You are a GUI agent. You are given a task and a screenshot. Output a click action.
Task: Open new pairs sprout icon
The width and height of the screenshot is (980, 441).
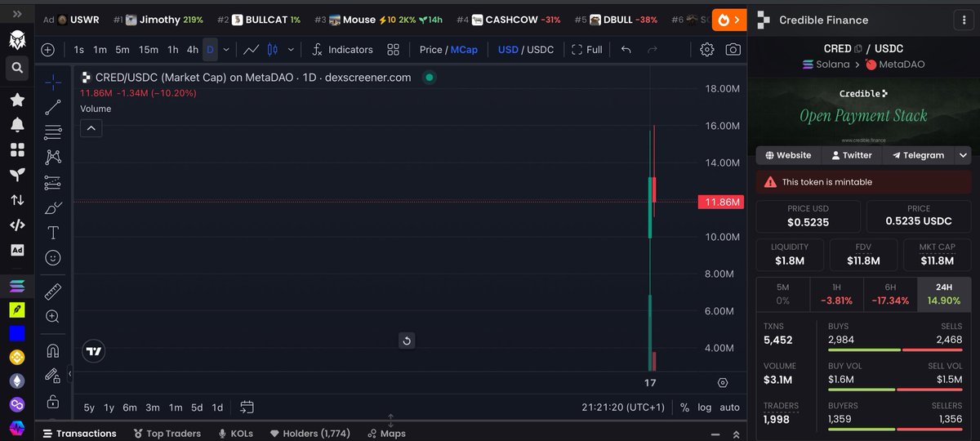(x=16, y=175)
